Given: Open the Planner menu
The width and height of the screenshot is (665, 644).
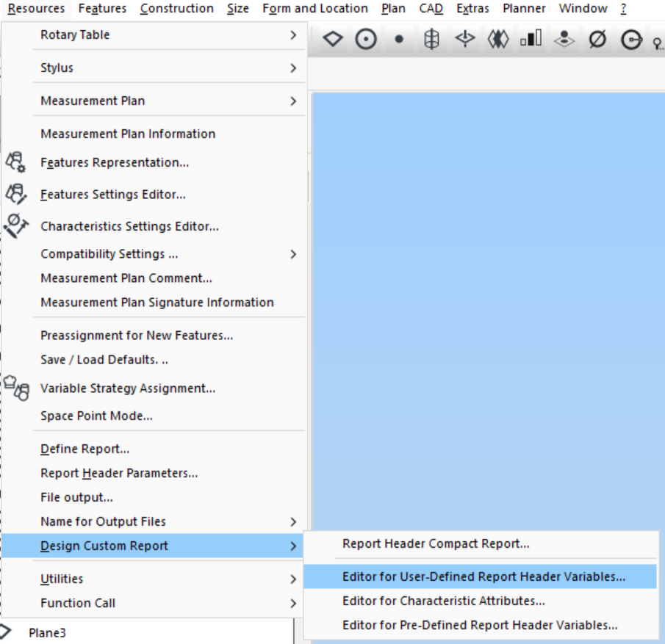Looking at the screenshot, I should point(524,9).
